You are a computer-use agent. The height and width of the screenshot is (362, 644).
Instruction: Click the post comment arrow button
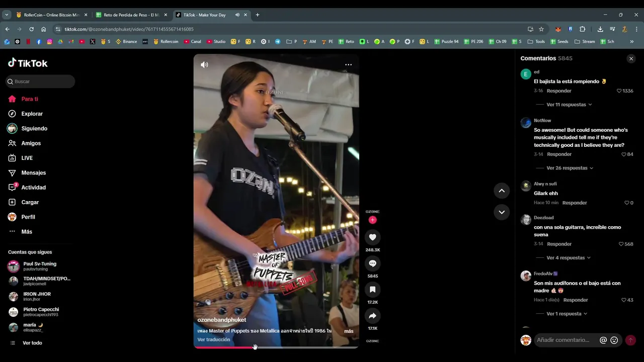click(630, 340)
